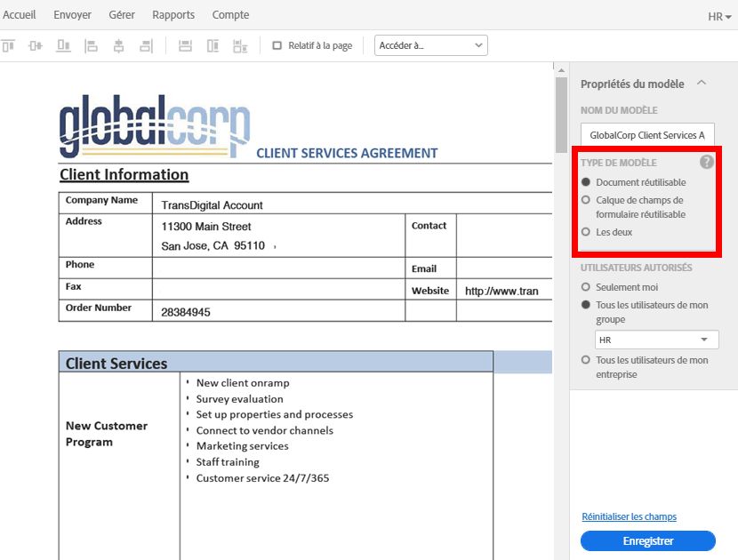Click order number 28384945
The width and height of the screenshot is (738, 560).
186,312
